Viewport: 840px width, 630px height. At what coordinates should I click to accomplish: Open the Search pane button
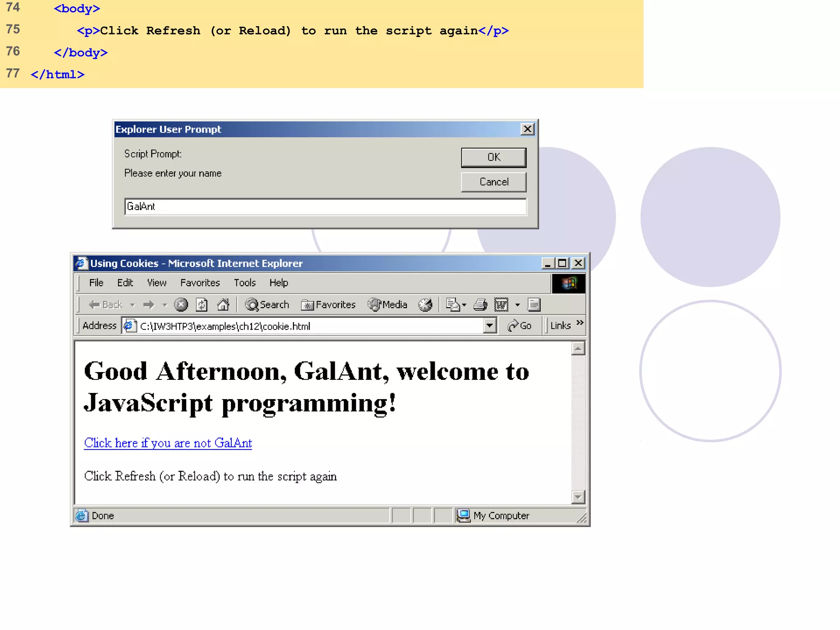pyautogui.click(x=267, y=305)
